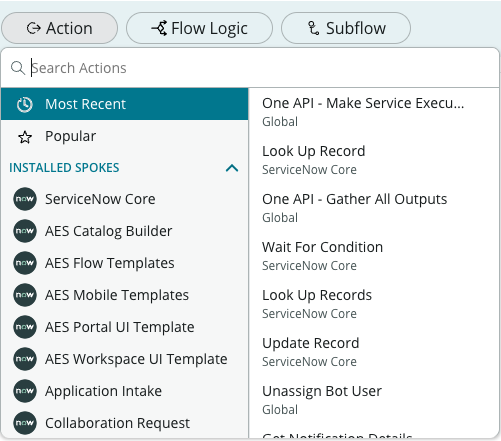Collapse the Installed Spokes chevron

pyautogui.click(x=232, y=168)
